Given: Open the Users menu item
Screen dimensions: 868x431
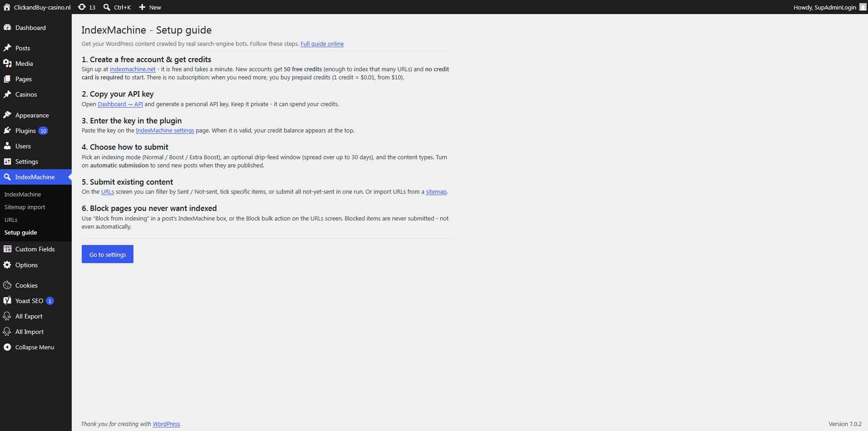Looking at the screenshot, I should tap(23, 146).
